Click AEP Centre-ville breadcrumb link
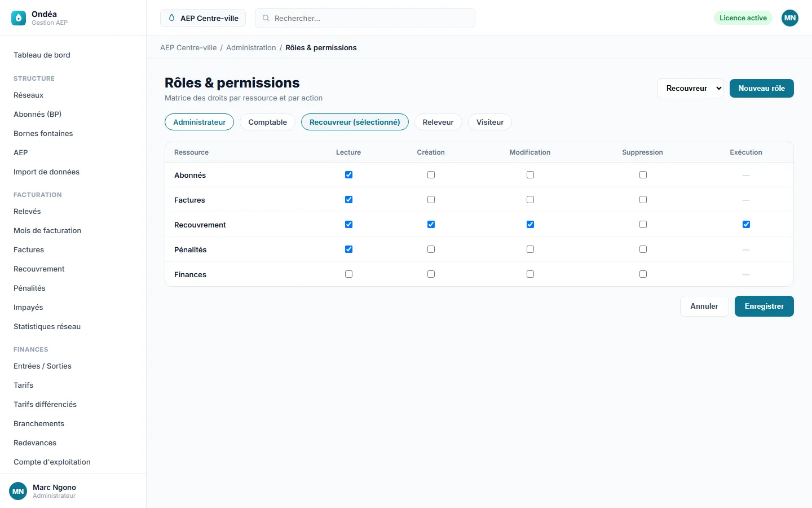812x508 pixels. [188, 47]
